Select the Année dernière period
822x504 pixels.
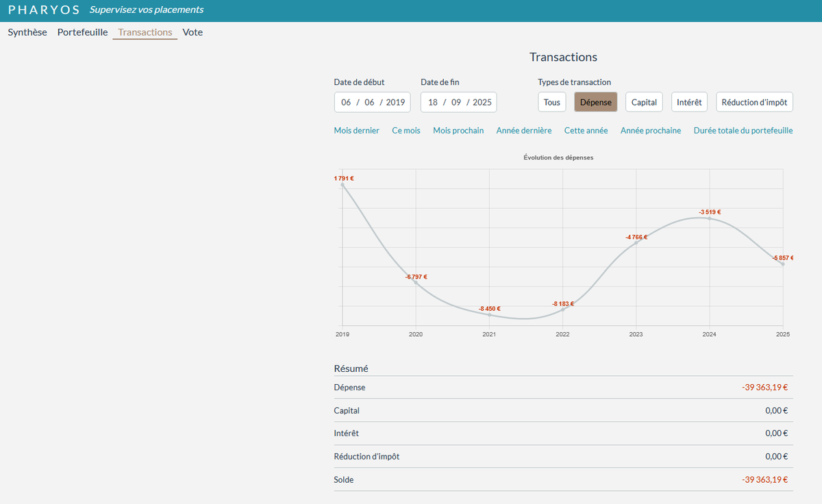point(524,130)
